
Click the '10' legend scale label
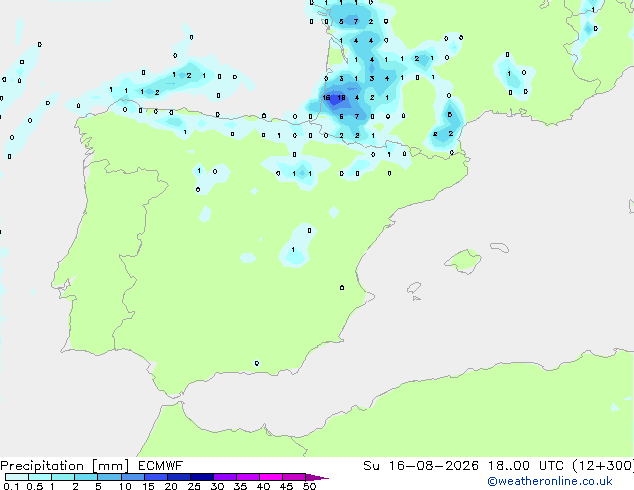125,486
